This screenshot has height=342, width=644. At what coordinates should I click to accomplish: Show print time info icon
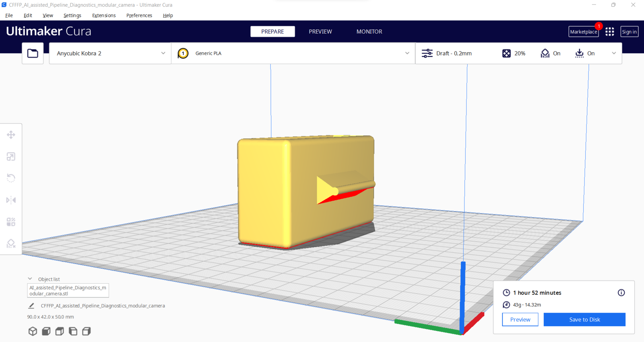[x=621, y=293]
